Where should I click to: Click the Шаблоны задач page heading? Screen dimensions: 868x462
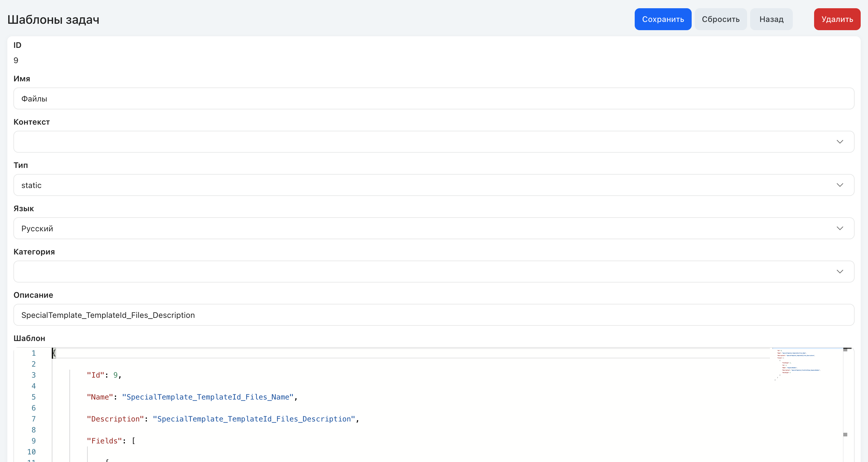(x=53, y=20)
